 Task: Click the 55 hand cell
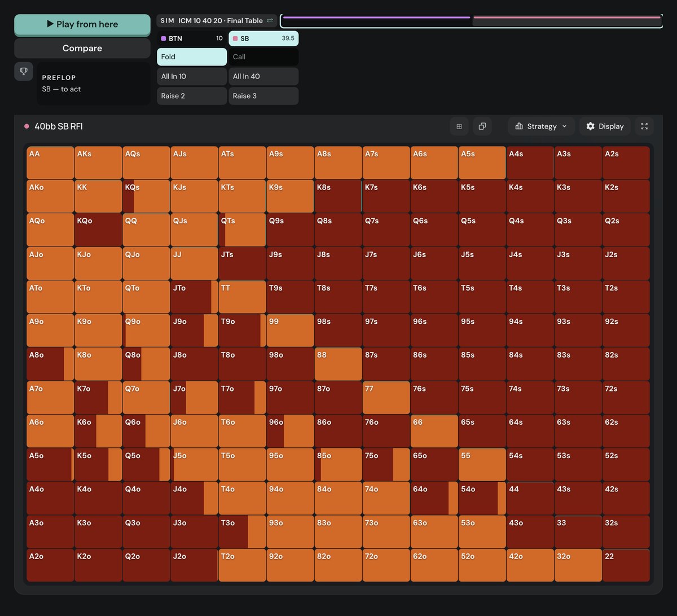click(482, 465)
